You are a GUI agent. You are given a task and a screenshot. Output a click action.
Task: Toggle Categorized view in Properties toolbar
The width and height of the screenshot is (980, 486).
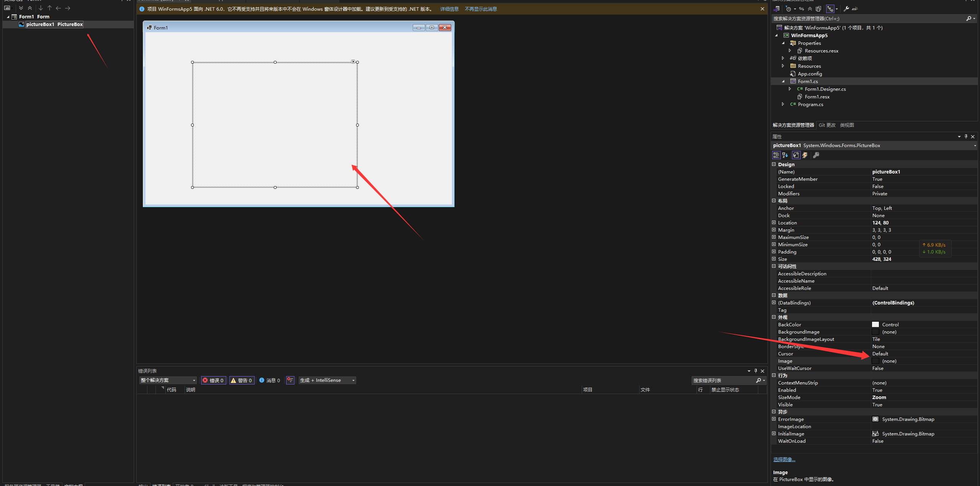(776, 155)
